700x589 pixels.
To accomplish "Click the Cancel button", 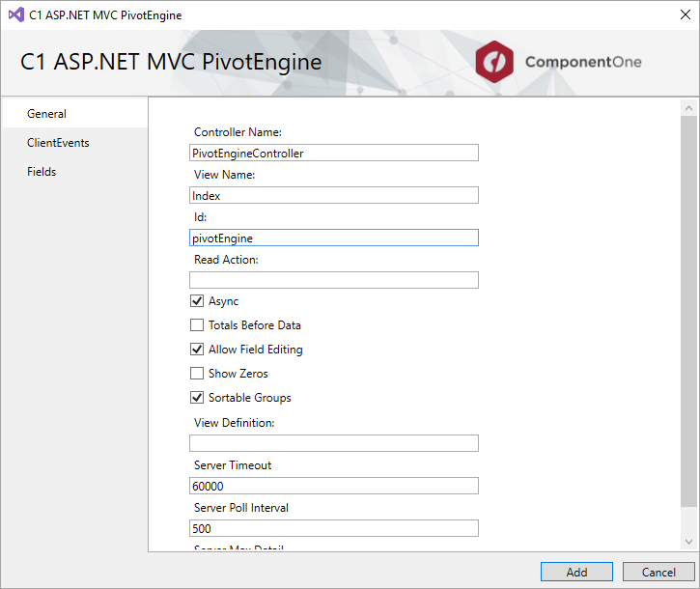I will 658,572.
